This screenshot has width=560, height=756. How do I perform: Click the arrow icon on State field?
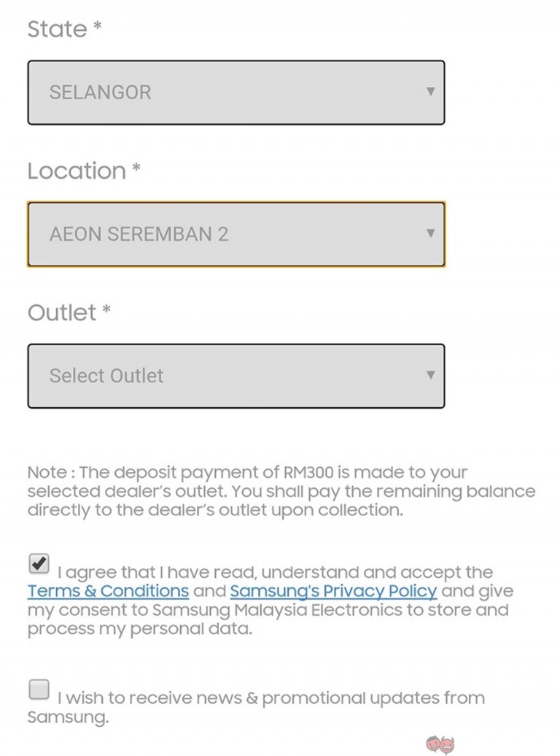point(430,92)
